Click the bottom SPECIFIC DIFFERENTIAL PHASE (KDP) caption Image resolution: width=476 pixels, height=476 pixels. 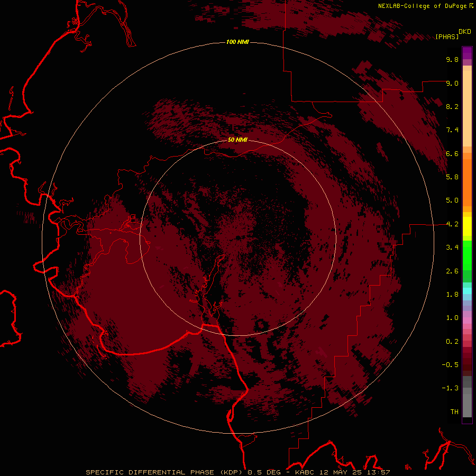[237, 472]
